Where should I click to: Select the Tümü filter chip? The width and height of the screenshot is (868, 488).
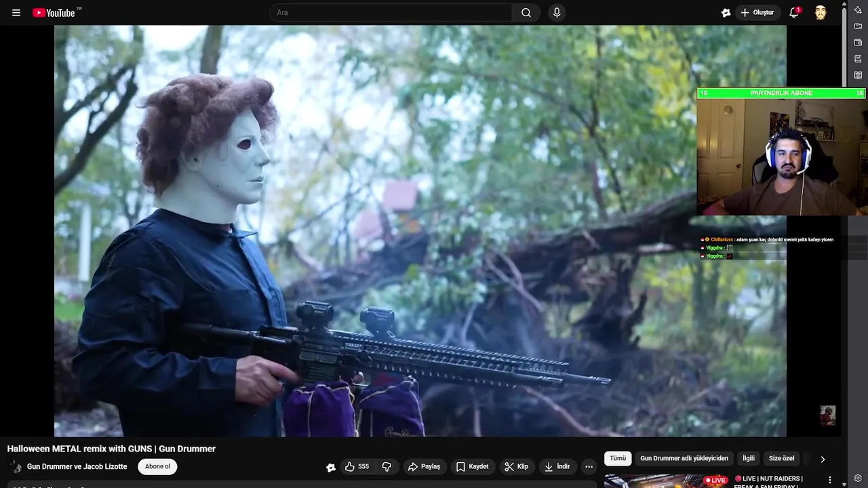[x=618, y=458]
